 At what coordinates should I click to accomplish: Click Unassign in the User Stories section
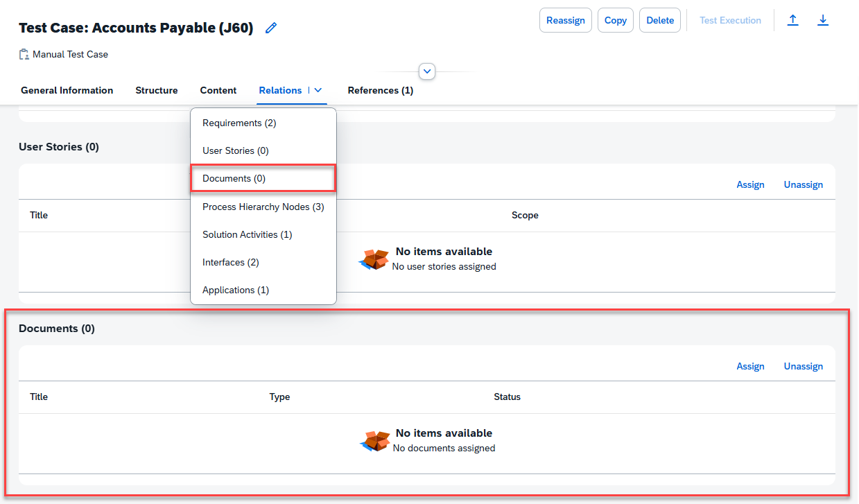803,184
